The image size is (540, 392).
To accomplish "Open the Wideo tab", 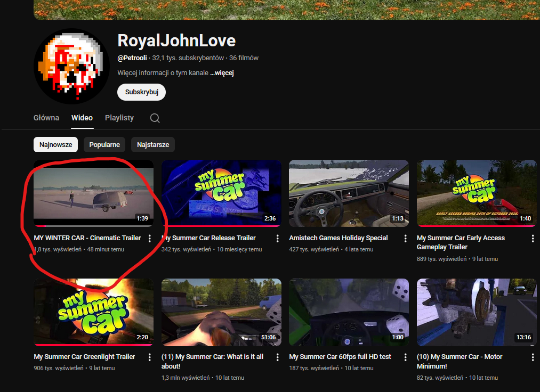I will click(x=82, y=118).
